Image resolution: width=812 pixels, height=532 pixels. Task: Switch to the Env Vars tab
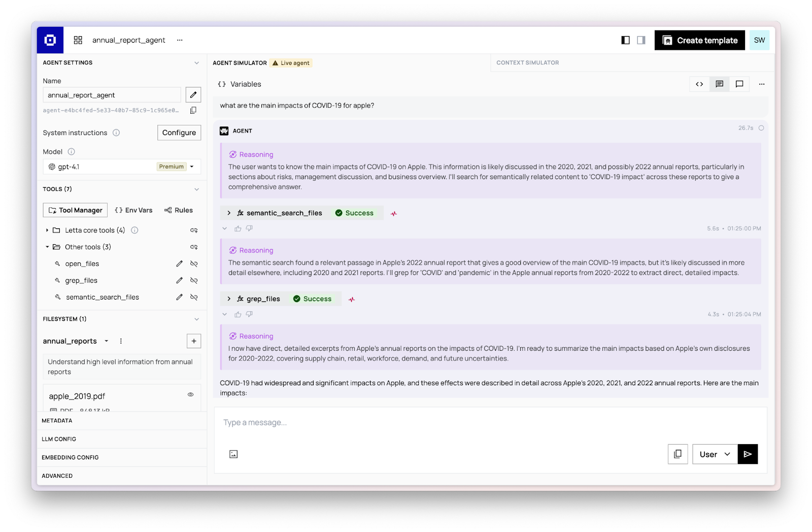(x=133, y=210)
